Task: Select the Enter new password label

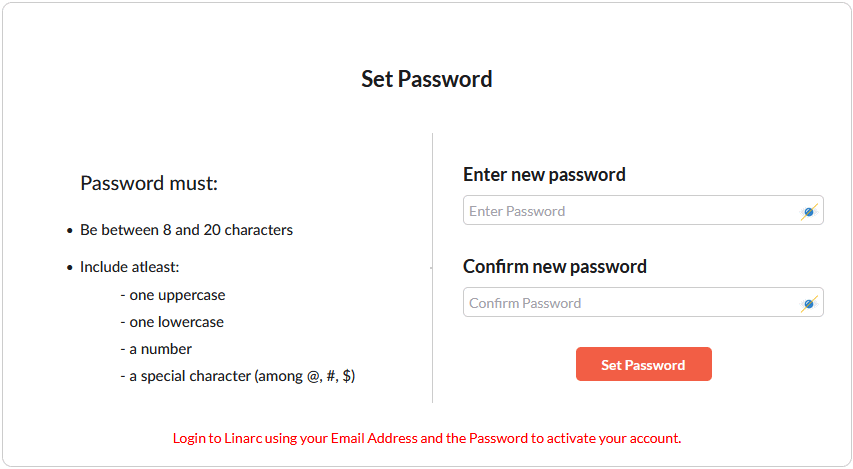Action: pos(544,175)
